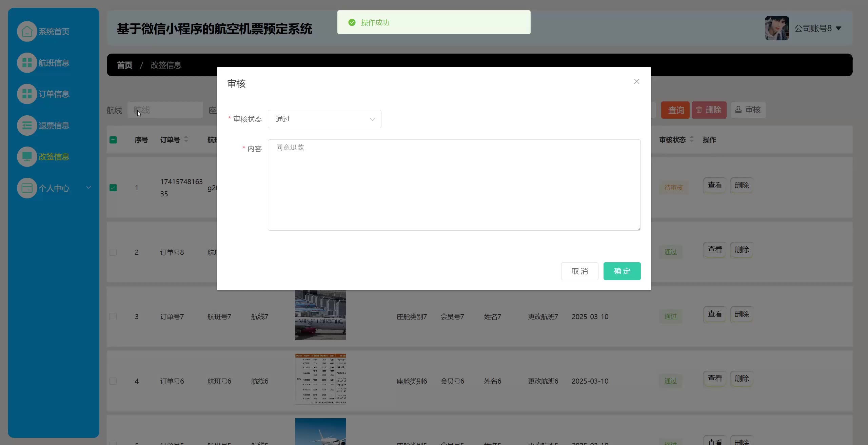868x445 pixels.
Task: Click the monitor icon beside 改签信息
Action: pos(27,157)
